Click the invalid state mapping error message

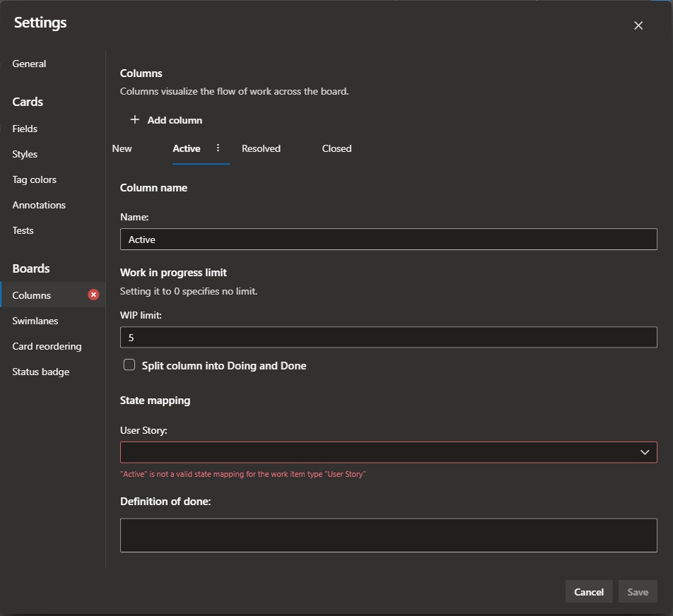point(243,474)
